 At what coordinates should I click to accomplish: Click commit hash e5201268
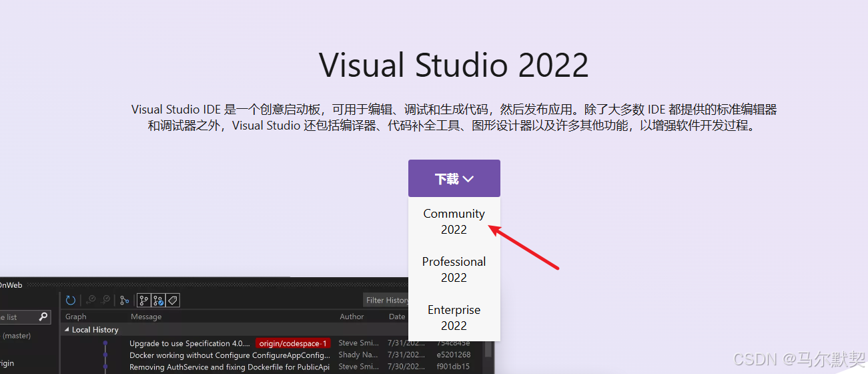[x=453, y=355]
